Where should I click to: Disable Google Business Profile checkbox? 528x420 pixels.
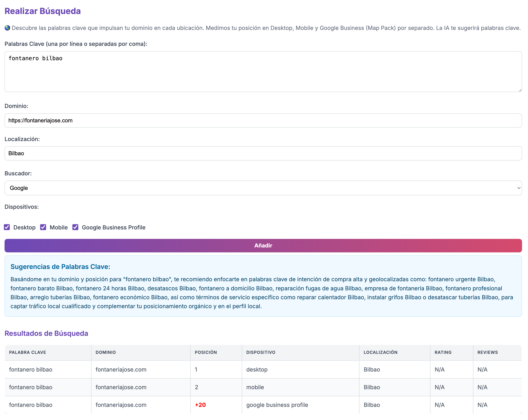(x=76, y=227)
